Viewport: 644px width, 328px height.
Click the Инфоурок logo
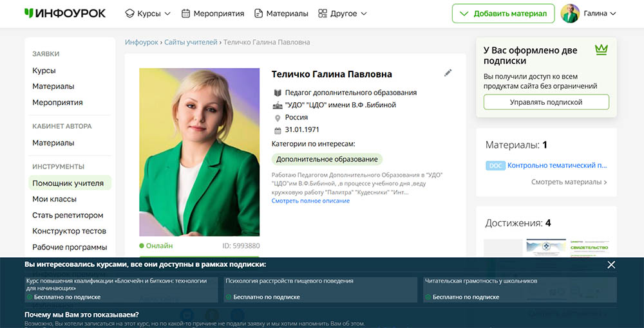(64, 13)
